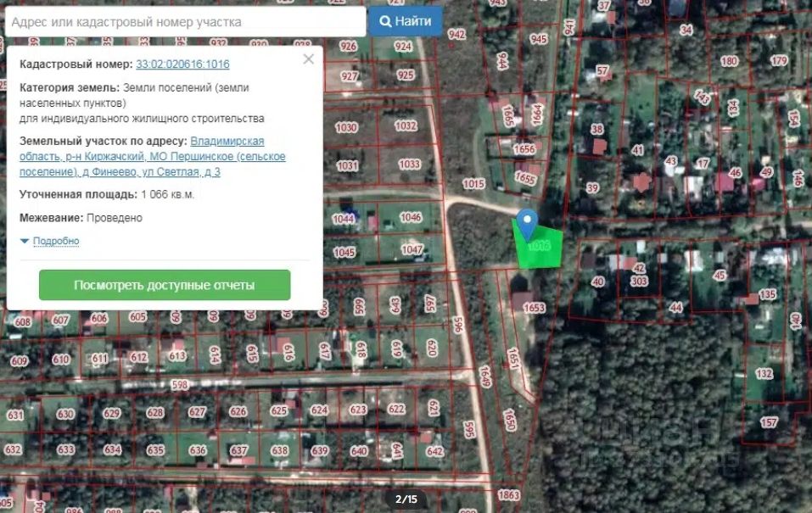Select parcel 606 on the map
This screenshot has width=812, height=513.
pyautogui.click(x=99, y=318)
